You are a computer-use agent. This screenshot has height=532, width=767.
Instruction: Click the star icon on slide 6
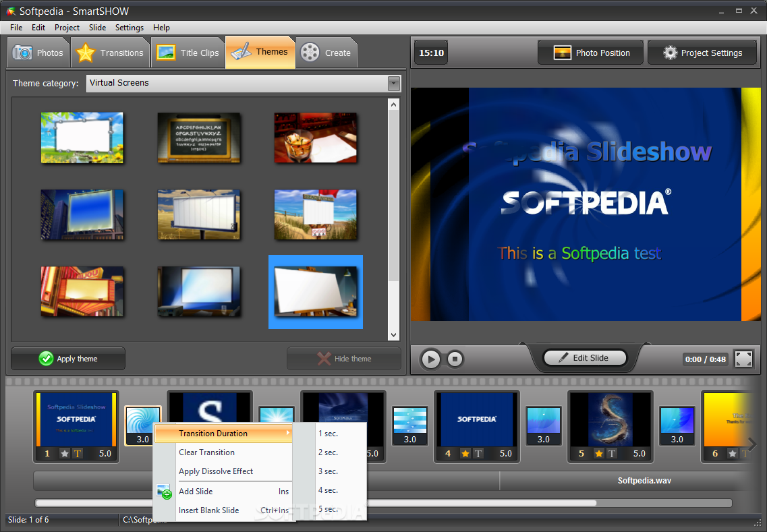coord(733,453)
